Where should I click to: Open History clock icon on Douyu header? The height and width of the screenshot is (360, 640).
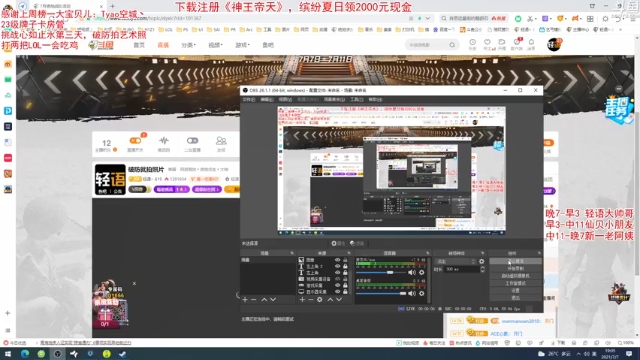(472, 42)
